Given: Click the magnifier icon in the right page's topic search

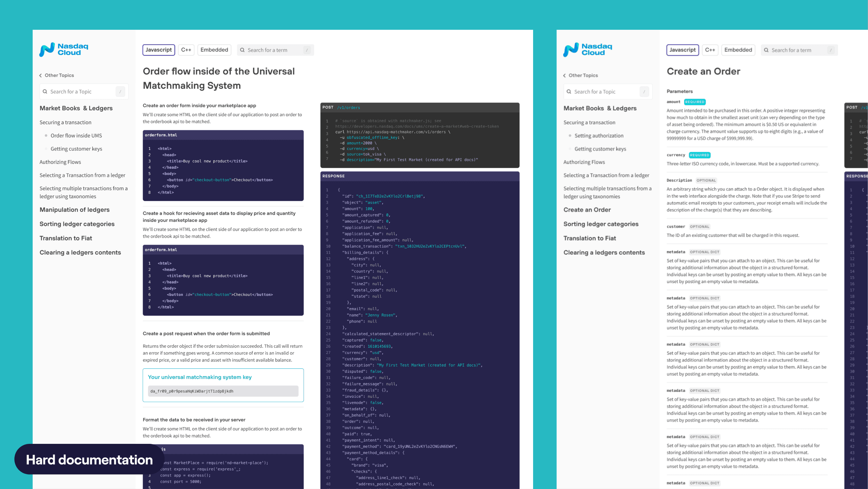Looking at the screenshot, I should [x=569, y=91].
